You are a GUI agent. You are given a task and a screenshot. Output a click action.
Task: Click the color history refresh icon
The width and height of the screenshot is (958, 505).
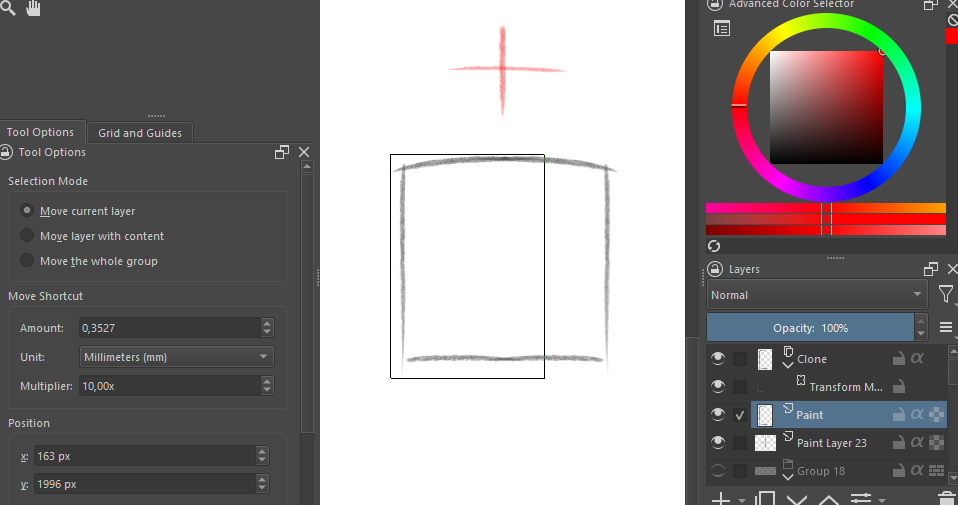[714, 246]
